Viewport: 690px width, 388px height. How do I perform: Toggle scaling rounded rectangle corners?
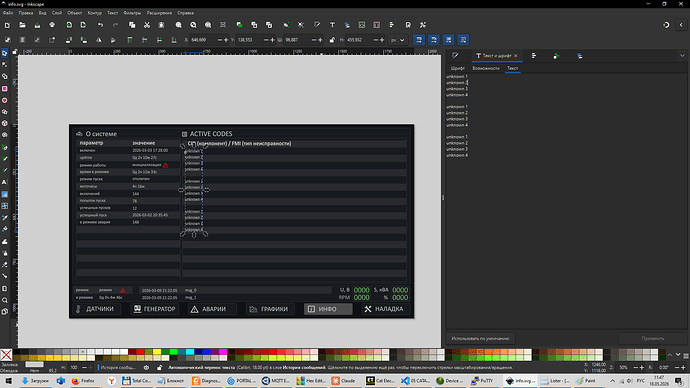(434, 40)
